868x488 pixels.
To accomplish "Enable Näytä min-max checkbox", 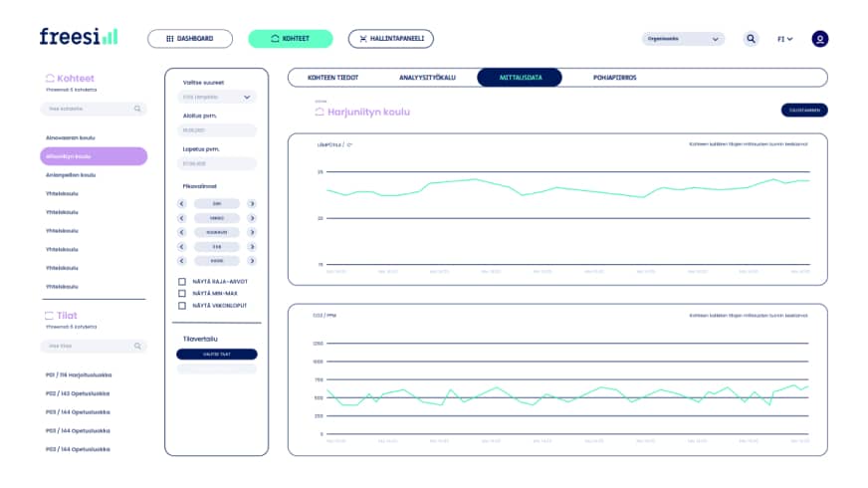I will point(182,294).
